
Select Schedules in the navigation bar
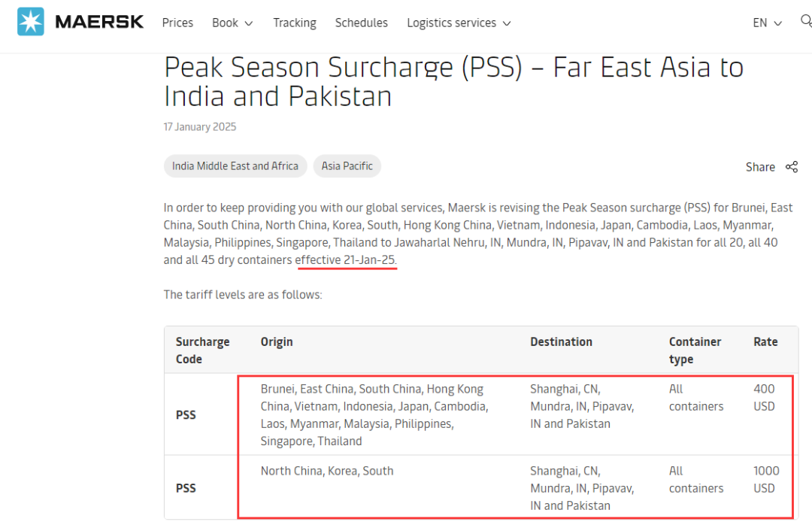tap(362, 23)
